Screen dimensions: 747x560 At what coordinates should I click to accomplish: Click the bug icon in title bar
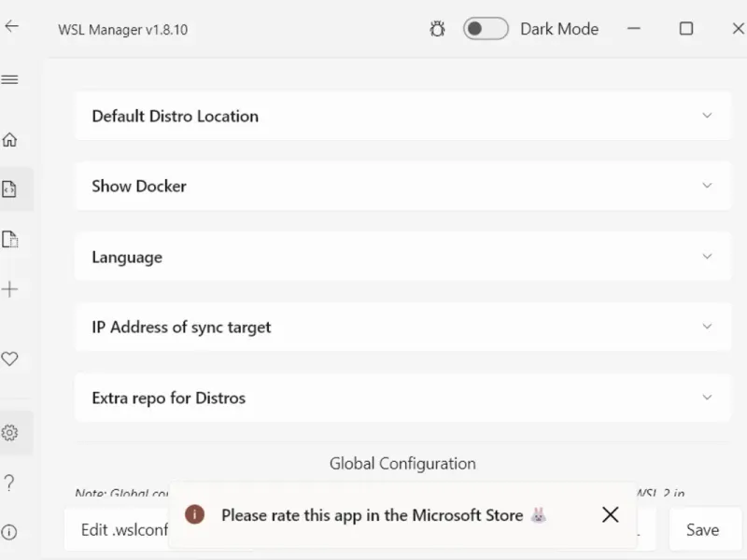coord(437,29)
